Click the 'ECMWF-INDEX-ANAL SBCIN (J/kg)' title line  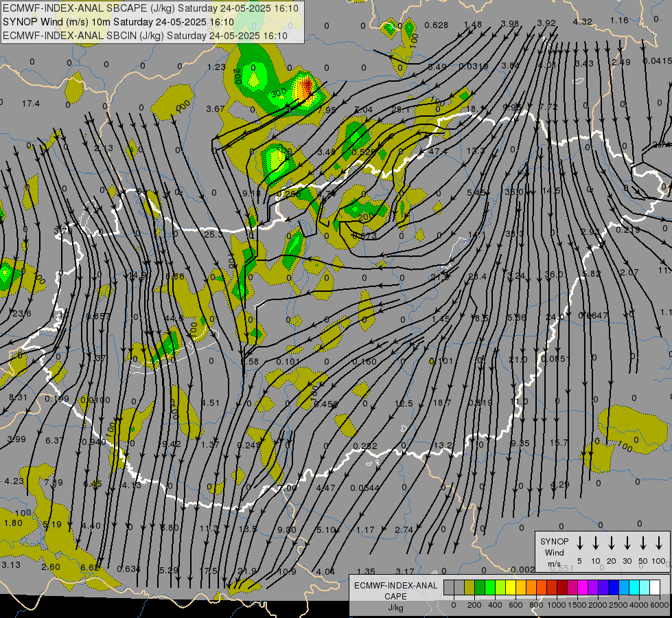145,36
